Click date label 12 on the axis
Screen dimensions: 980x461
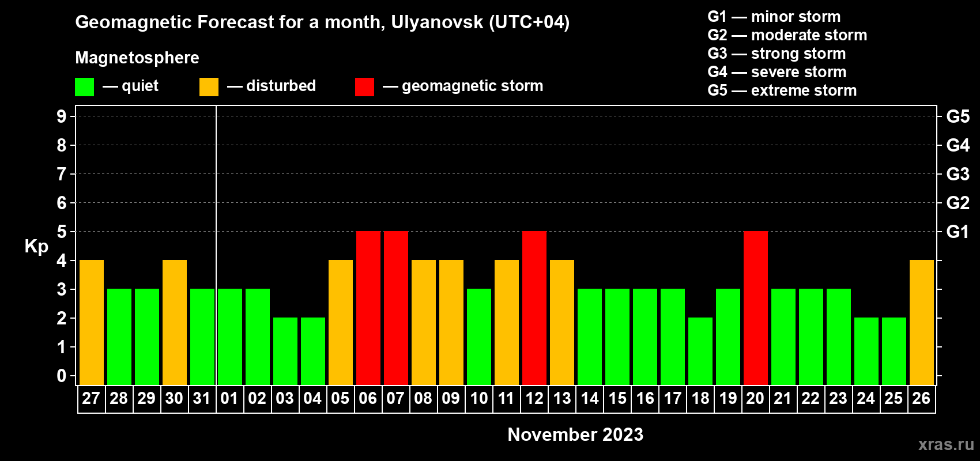click(x=534, y=399)
